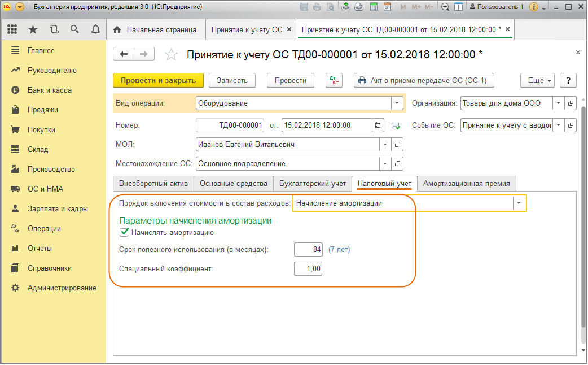Open the ОС и НМА section
Image resolution: width=588 pixels, height=365 pixels.
[45, 189]
